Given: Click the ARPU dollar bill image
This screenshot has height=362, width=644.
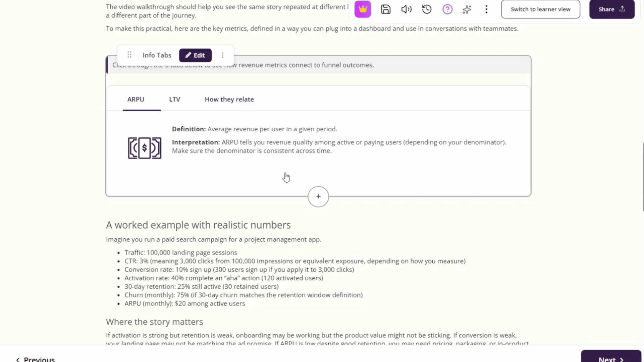Looking at the screenshot, I should click(145, 148).
